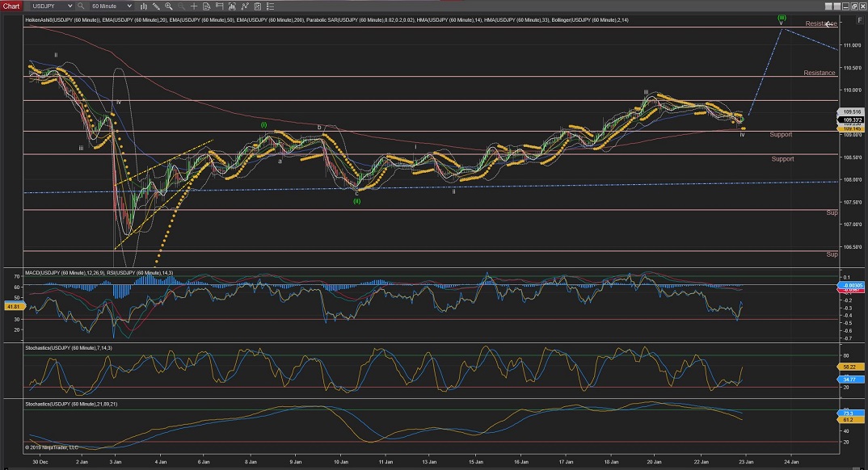
Task: Click the F fixed-scale button on price axis
Action: [x=860, y=20]
